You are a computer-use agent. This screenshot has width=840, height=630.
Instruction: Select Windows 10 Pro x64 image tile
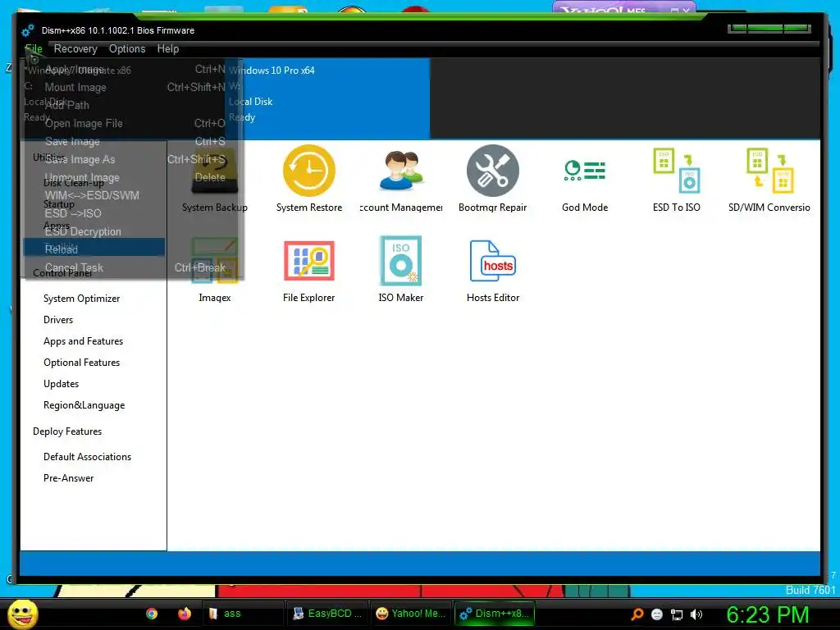coord(327,98)
